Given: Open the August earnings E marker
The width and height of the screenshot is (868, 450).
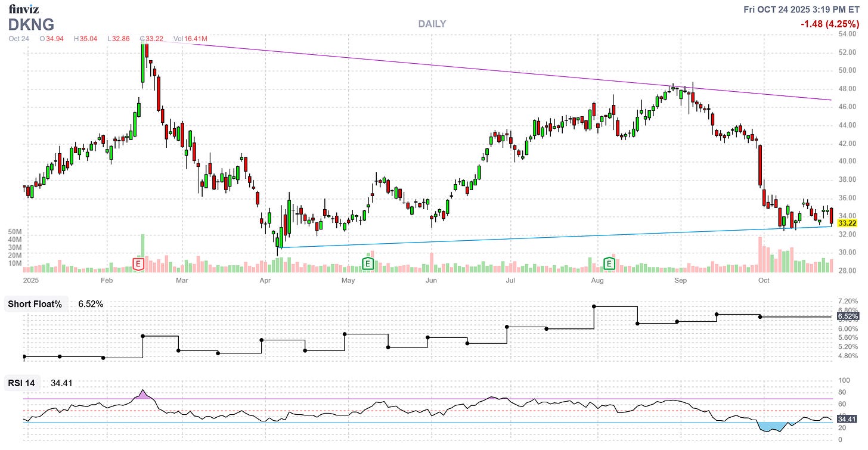Looking at the screenshot, I should click(x=609, y=263).
